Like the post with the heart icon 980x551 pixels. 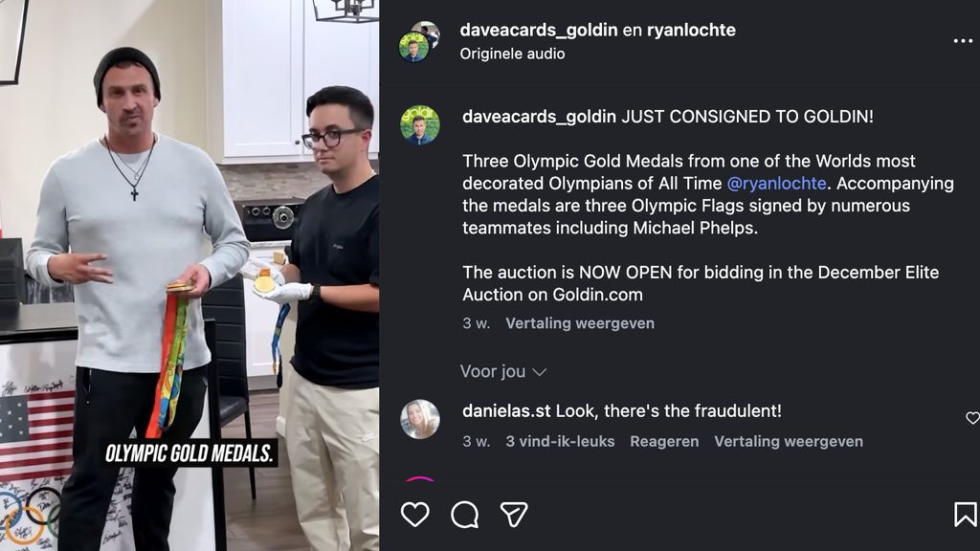pos(415,514)
